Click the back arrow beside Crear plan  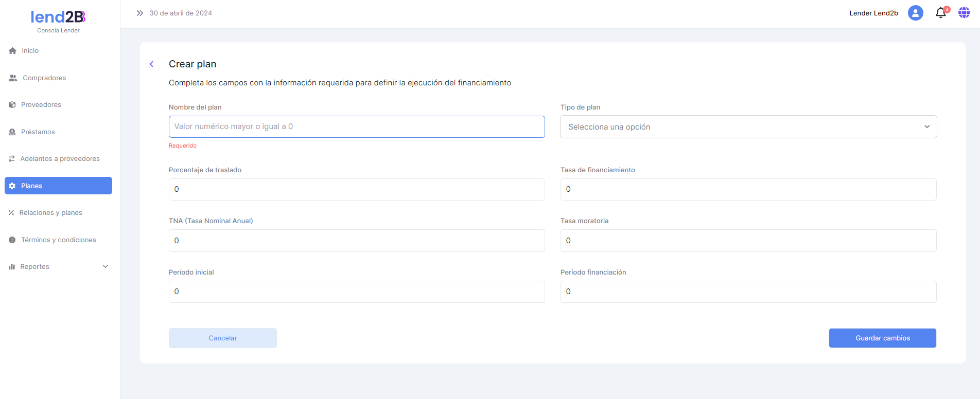coord(152,64)
